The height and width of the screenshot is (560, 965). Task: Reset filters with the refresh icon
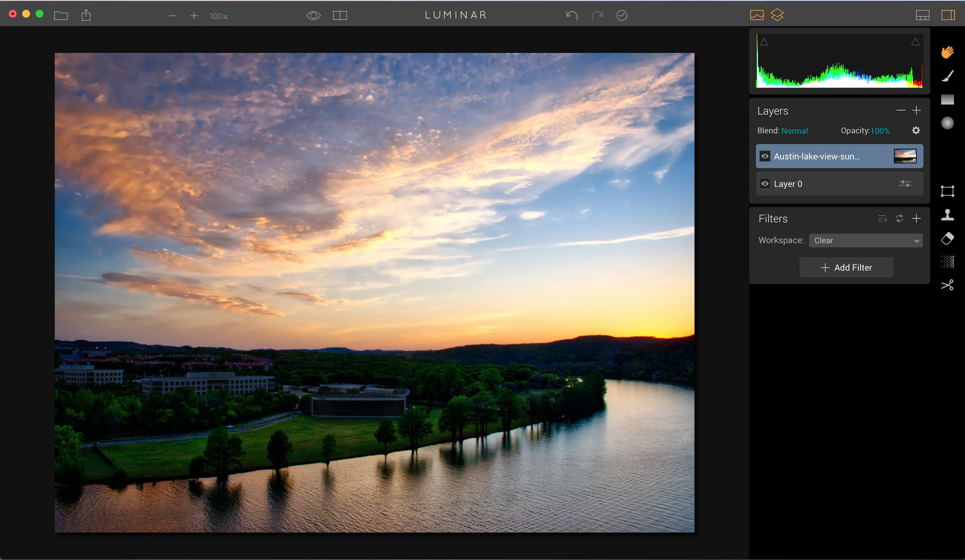point(899,218)
